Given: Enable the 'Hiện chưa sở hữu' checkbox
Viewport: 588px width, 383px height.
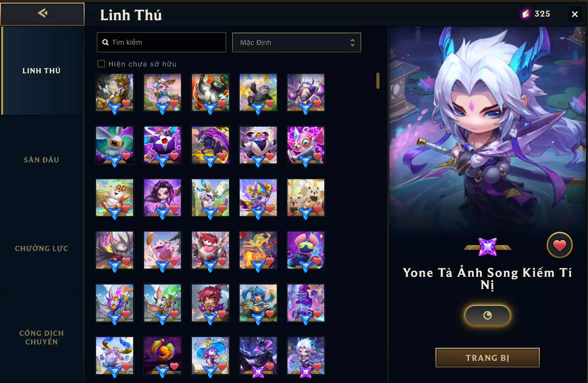Looking at the screenshot, I should pos(101,64).
